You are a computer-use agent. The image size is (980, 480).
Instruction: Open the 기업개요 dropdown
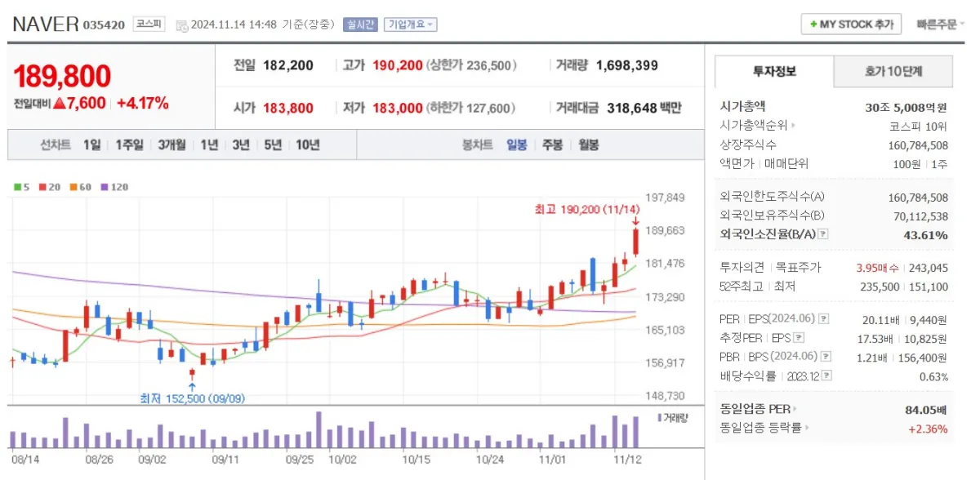tap(409, 24)
